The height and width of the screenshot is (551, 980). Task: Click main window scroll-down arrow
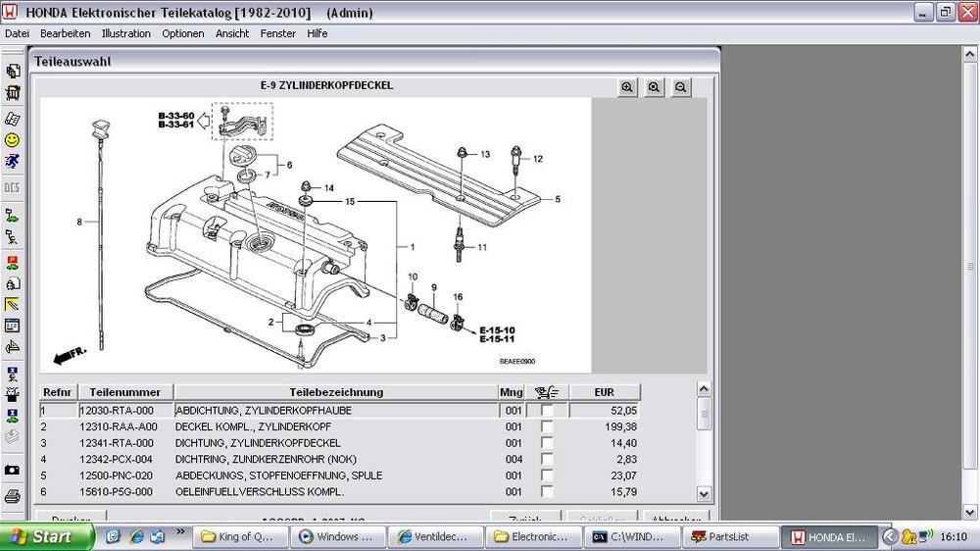970,512
